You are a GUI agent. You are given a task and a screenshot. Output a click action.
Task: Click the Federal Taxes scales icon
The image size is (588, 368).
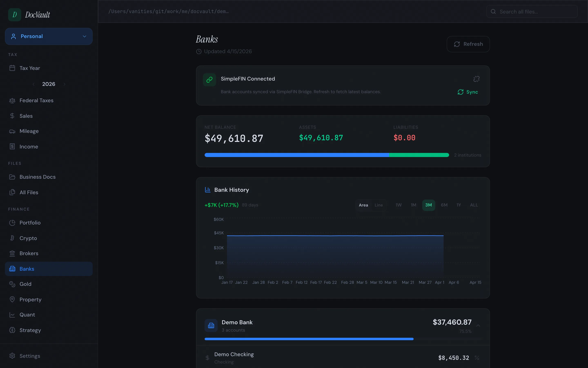[12, 101]
